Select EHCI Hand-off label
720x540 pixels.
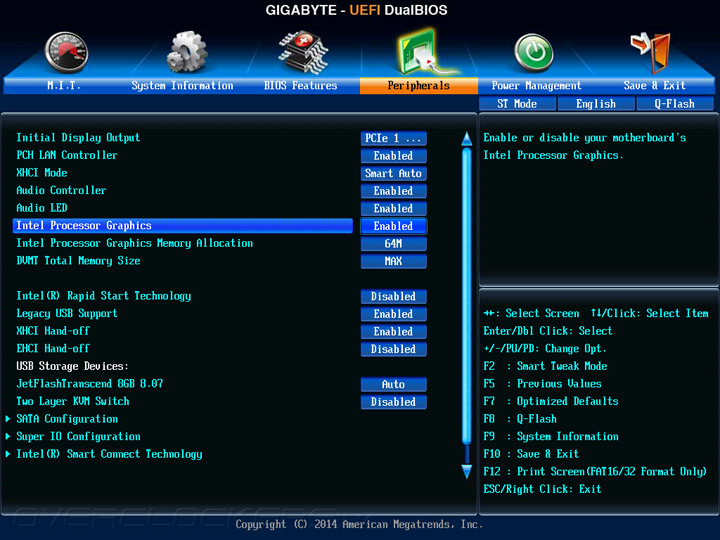click(x=53, y=349)
